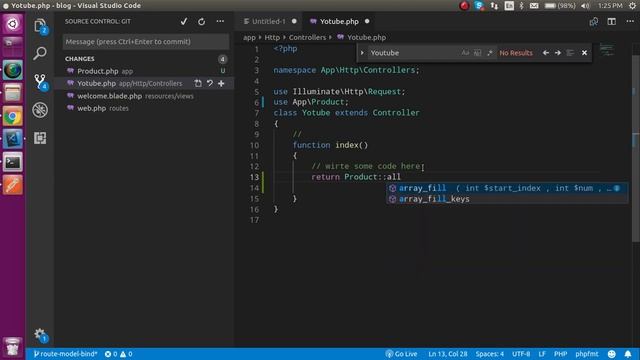Refresh the source control list
640x360 pixels.
click(x=202, y=22)
